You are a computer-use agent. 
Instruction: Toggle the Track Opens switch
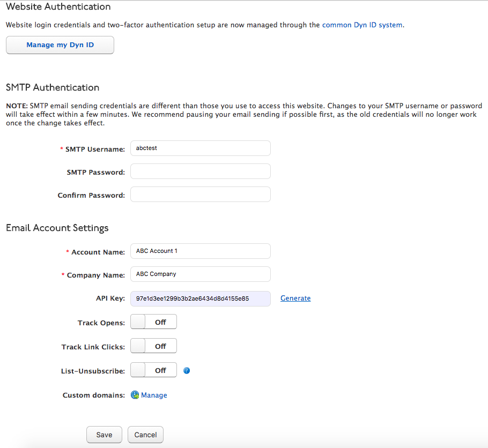[153, 322]
